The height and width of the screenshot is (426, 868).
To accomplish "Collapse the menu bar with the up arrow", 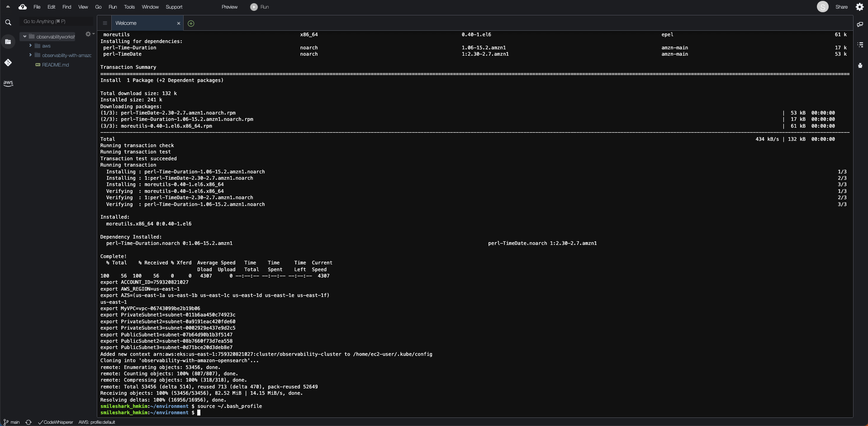I will (8, 7).
